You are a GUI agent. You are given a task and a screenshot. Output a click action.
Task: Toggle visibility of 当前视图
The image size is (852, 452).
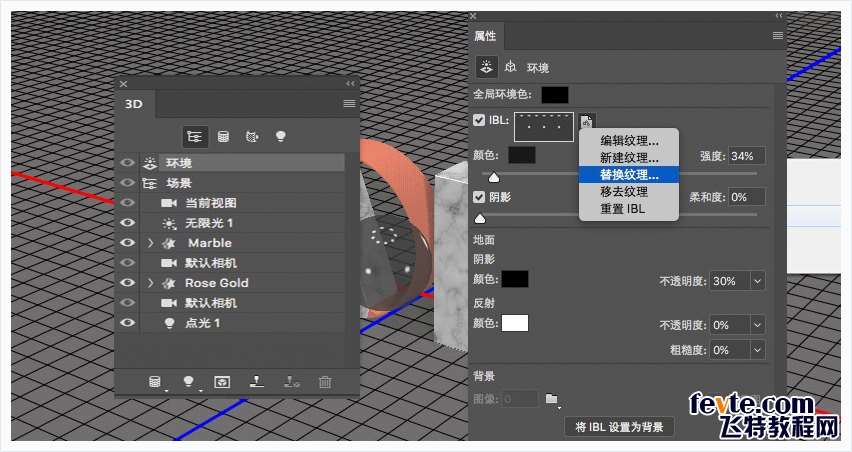pyautogui.click(x=128, y=203)
